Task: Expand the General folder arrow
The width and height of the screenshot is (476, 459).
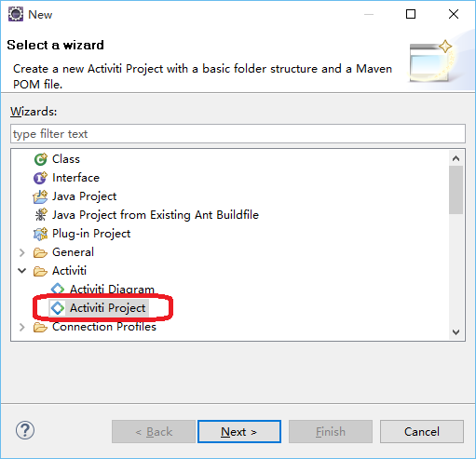Action: pos(21,252)
